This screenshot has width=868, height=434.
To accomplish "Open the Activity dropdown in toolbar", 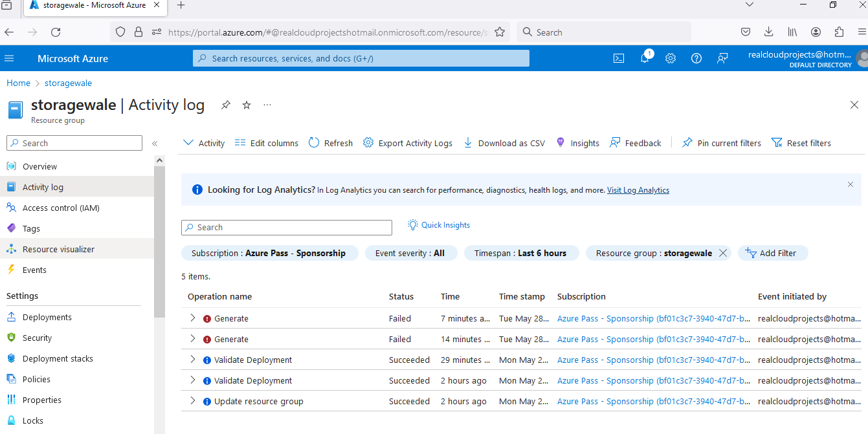I will 204,143.
